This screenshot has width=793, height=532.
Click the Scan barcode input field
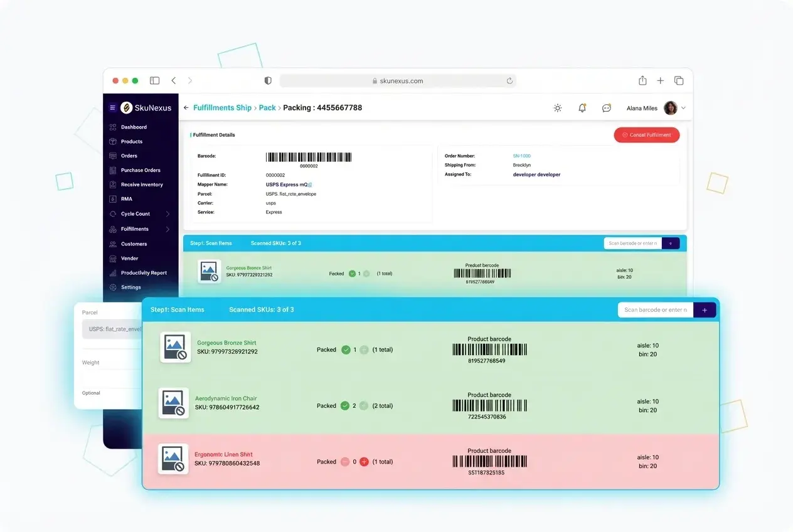tap(656, 309)
